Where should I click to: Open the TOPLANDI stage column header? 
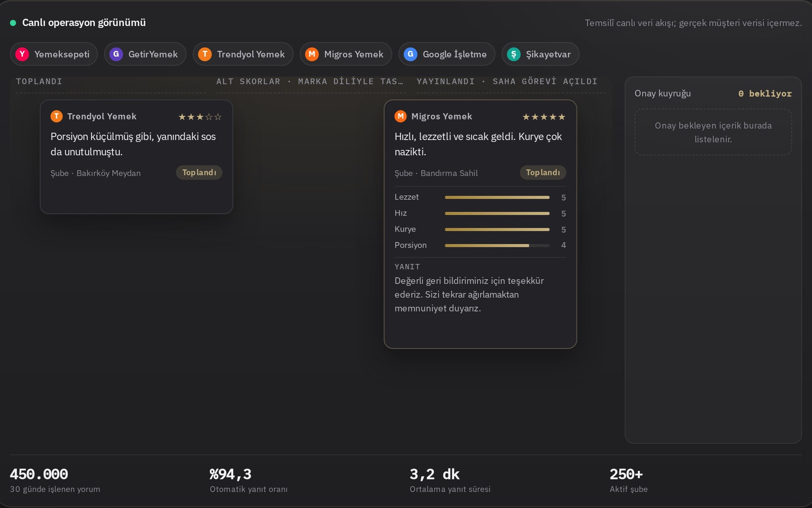(x=39, y=81)
